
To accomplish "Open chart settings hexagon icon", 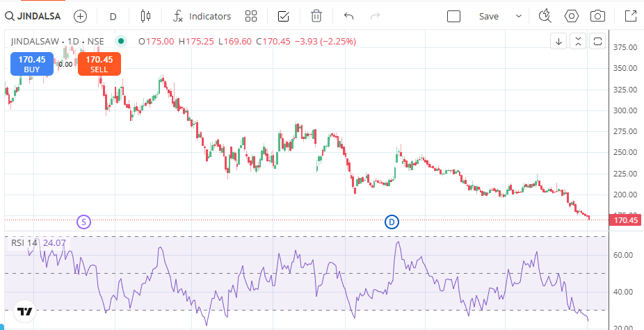I will pyautogui.click(x=571, y=16).
